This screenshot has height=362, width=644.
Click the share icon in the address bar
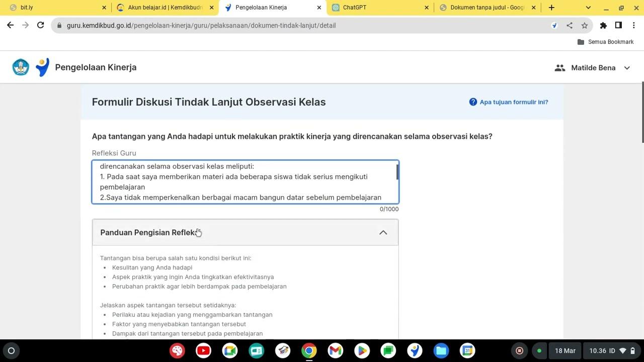(x=569, y=26)
